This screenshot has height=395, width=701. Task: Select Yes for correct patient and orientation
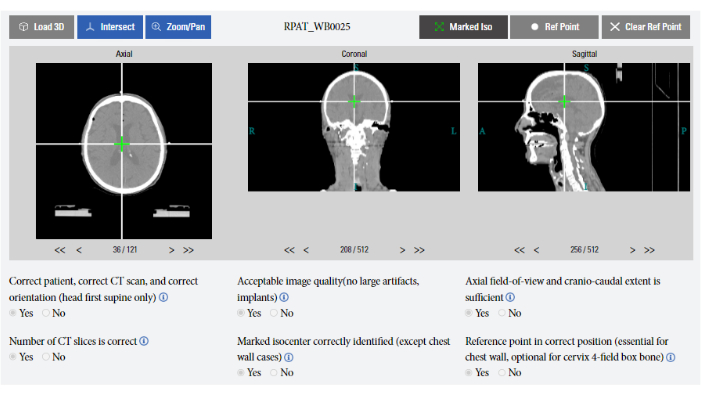[x=13, y=313]
